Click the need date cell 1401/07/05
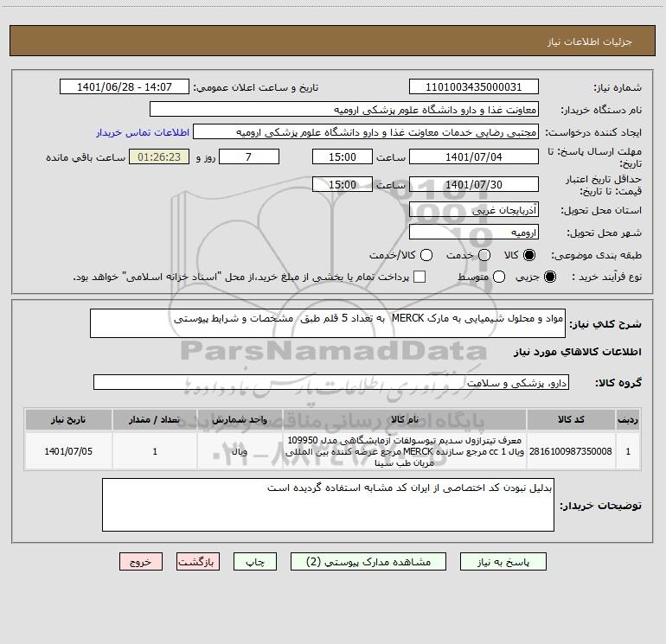 pyautogui.click(x=68, y=451)
